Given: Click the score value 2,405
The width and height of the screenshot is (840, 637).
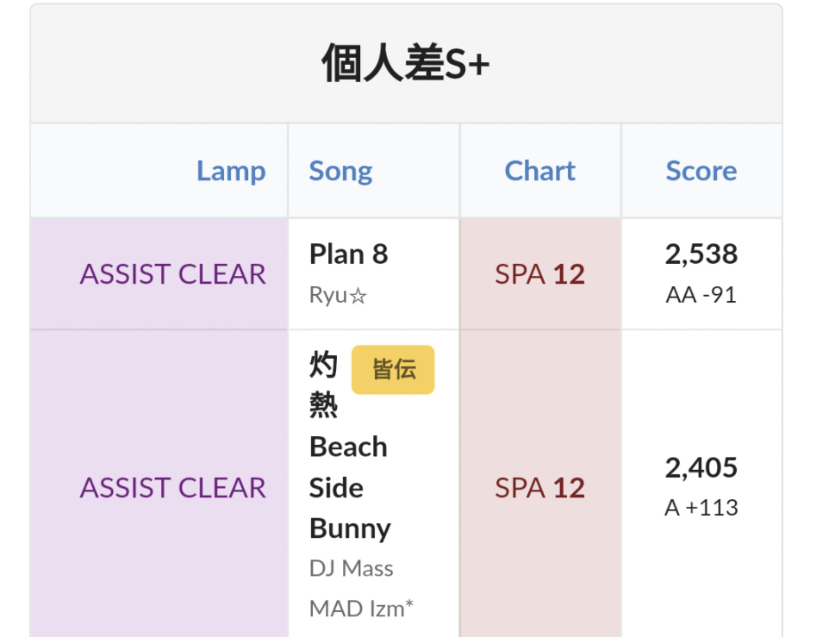Looking at the screenshot, I should point(701,467).
